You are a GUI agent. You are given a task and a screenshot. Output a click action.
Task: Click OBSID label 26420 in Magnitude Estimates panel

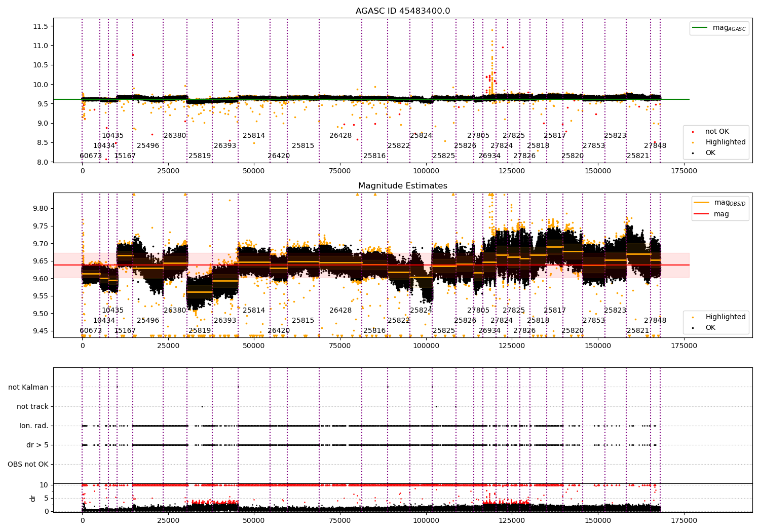coord(279,331)
